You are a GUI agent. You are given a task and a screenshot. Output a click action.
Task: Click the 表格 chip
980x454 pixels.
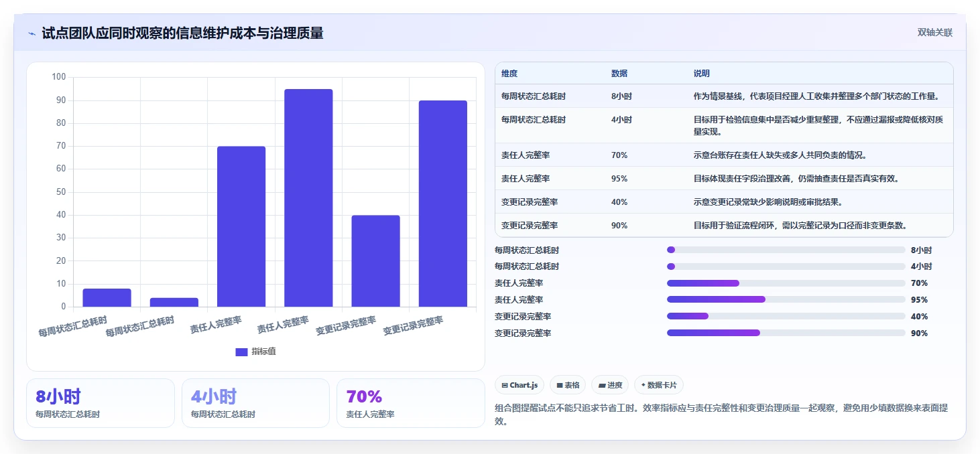(x=568, y=385)
